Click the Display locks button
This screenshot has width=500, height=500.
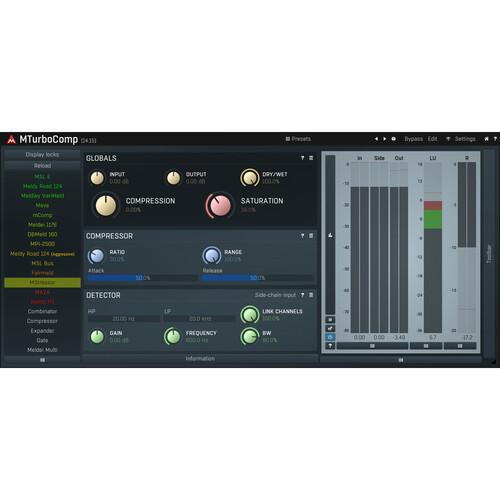click(42, 155)
